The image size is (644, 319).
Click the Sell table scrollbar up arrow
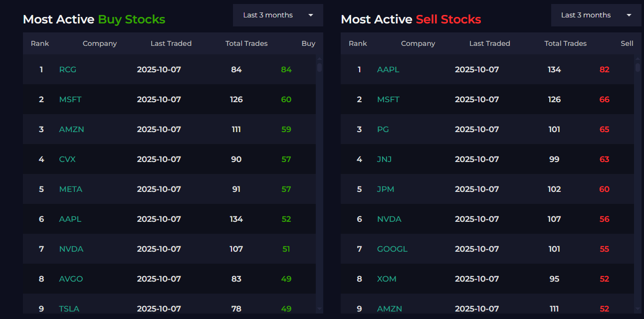coord(638,58)
